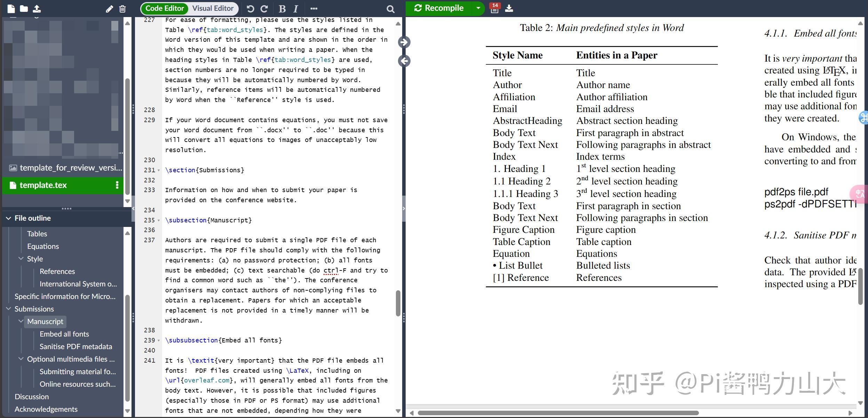This screenshot has width=868, height=418.
Task: Click the Recompile button
Action: pos(439,8)
